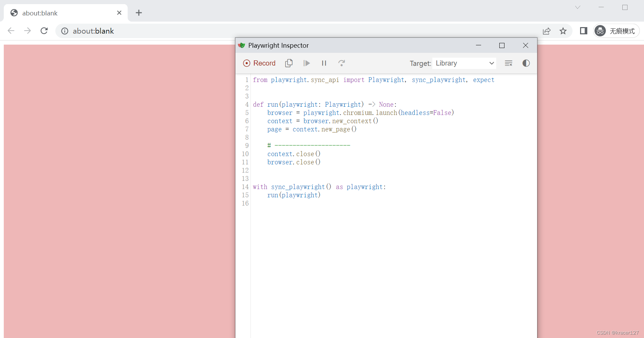Click the 'context = browser.new_context()' line
This screenshot has width=644, height=338.
pyautogui.click(x=323, y=121)
